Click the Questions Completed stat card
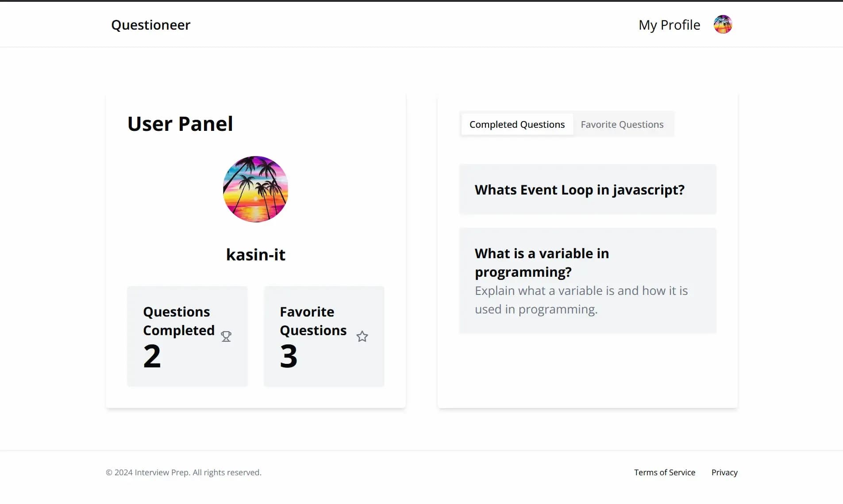Image resolution: width=843 pixels, height=504 pixels. 187,336
